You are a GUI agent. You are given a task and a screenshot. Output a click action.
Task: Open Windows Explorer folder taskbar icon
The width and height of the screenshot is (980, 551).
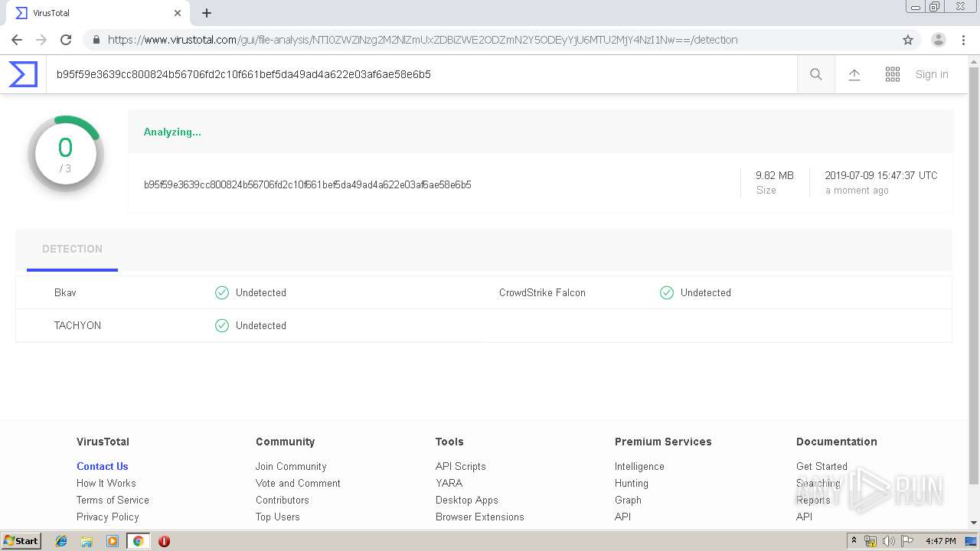(87, 541)
